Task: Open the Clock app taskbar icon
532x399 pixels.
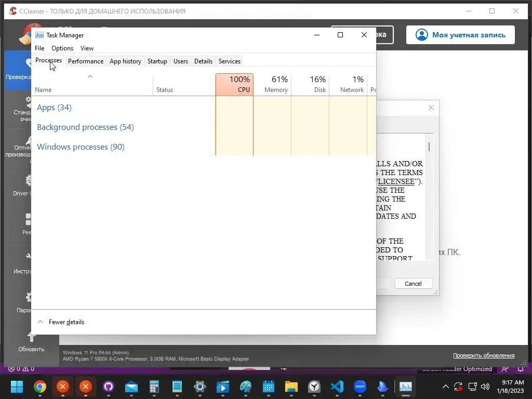Action: 314,387
